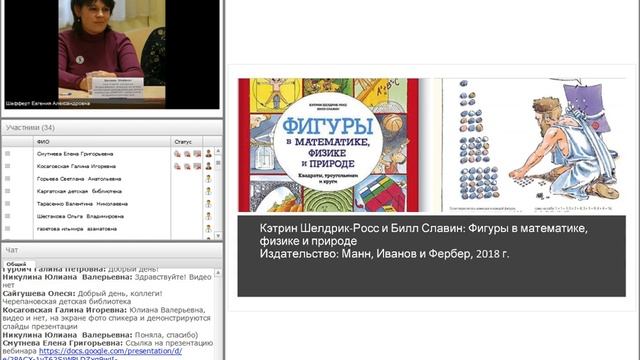Viewport: 640px width, 360px height.
Task: Select participant Горьева Светлана Анатольевна in list
Action: [79, 179]
